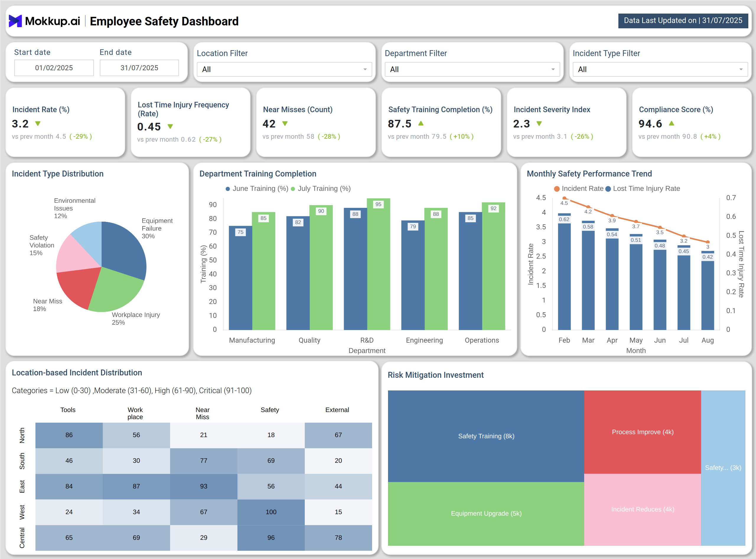Click the Jun incident rate line point 3.5
The image size is (756, 559).
click(x=660, y=227)
